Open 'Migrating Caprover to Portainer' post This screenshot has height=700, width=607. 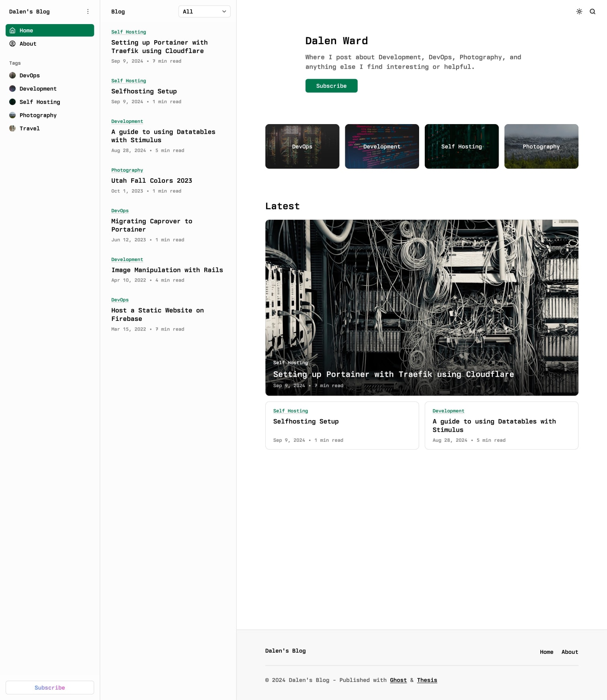pos(151,225)
